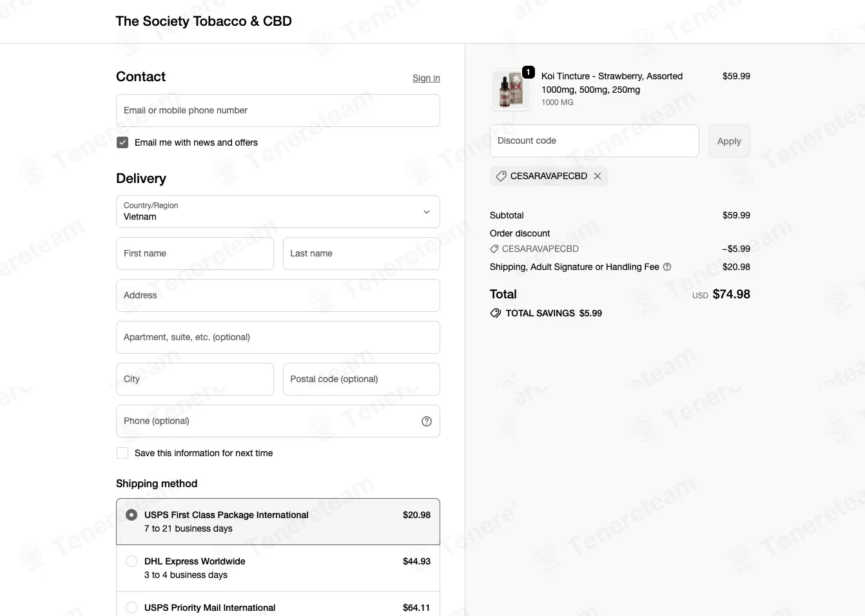The image size is (865, 616).
Task: Click the Order discount label
Action: [520, 233]
